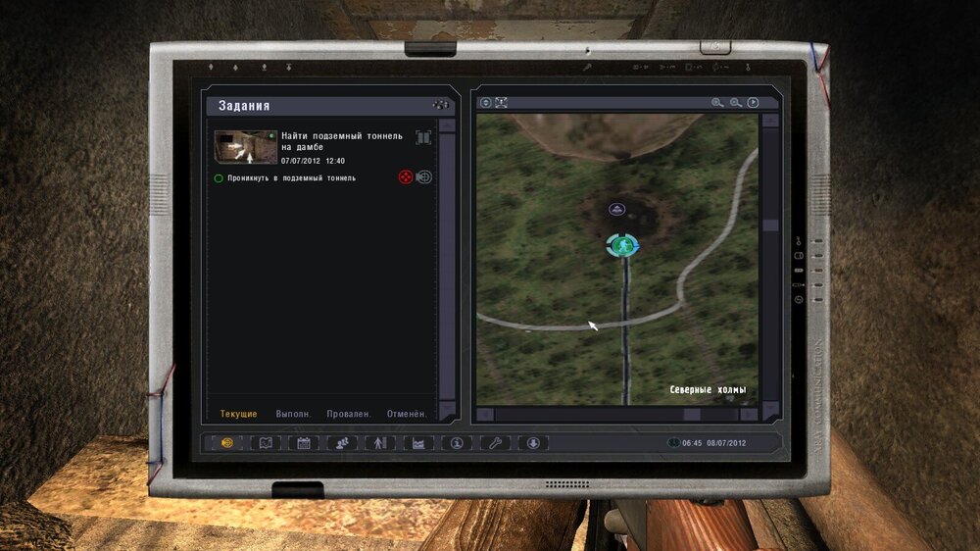Click the Задания panel title

pos(244,106)
